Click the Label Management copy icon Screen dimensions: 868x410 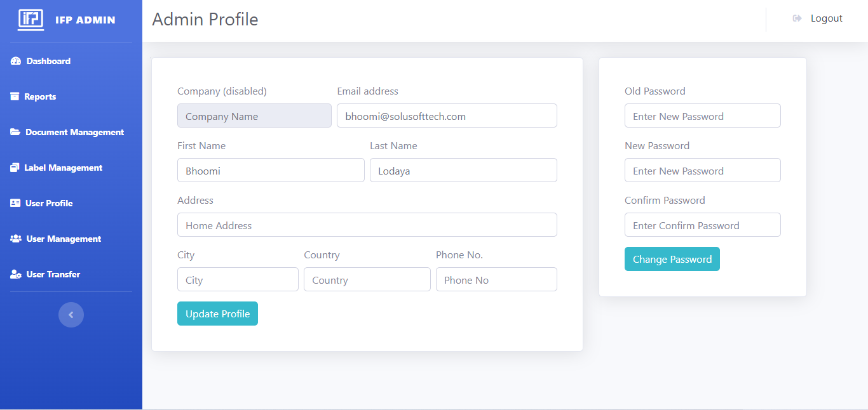(x=15, y=168)
